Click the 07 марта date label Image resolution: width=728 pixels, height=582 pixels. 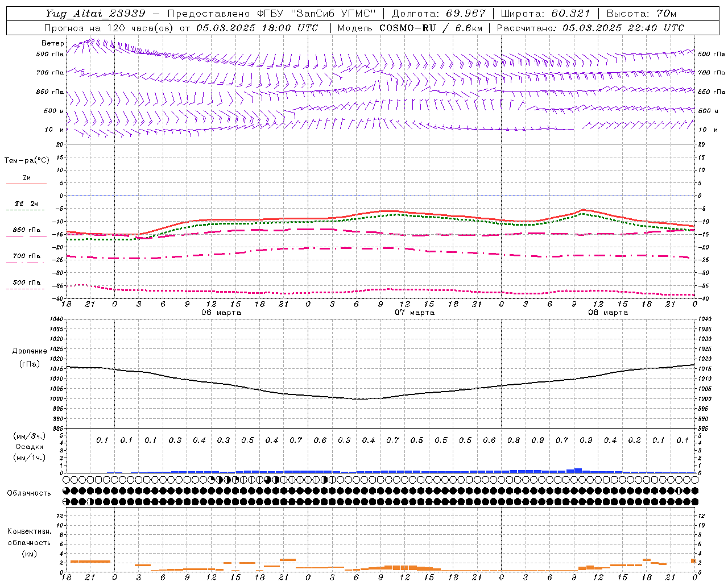coord(415,313)
